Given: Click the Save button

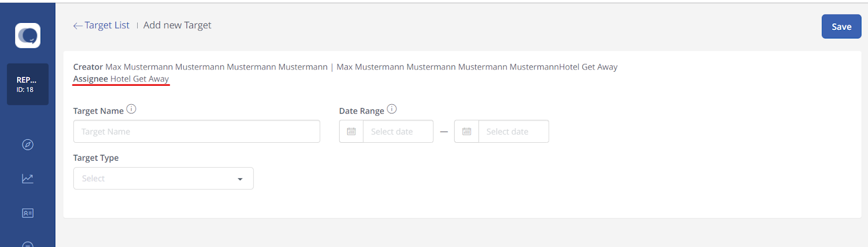Looking at the screenshot, I should pos(841,27).
